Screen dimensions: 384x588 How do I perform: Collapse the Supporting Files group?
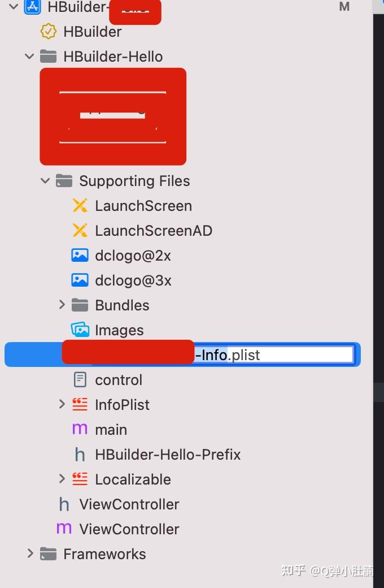(45, 181)
